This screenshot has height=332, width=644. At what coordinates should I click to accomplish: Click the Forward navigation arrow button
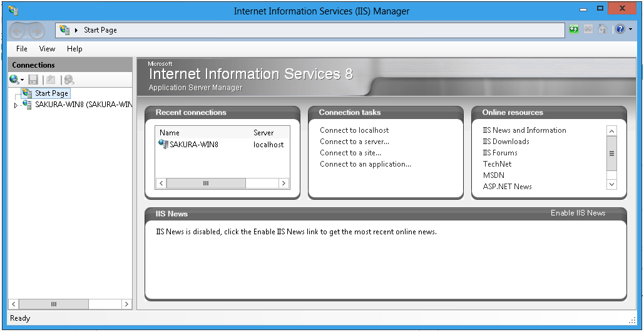(x=36, y=31)
